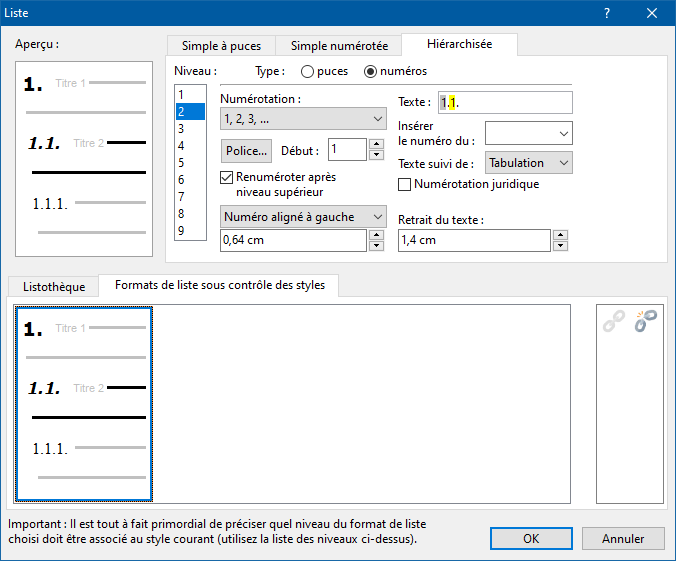The height and width of the screenshot is (561, 676).
Task: Click the greyed-out chain link icon
Action: pyautogui.click(x=613, y=321)
